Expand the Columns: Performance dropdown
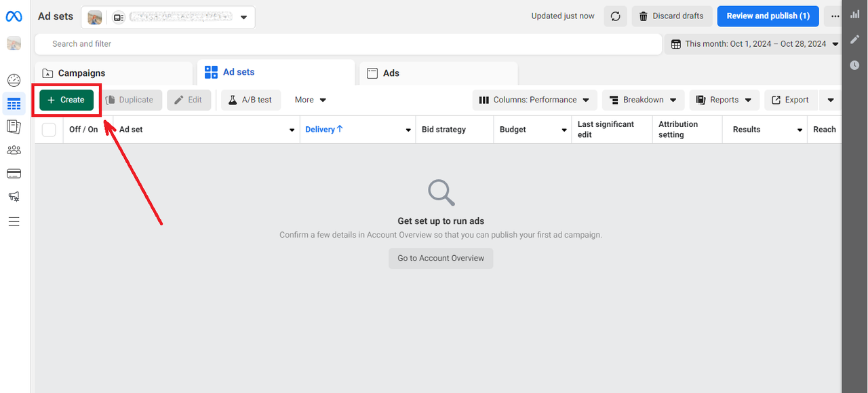This screenshot has height=393, width=868. coord(535,100)
